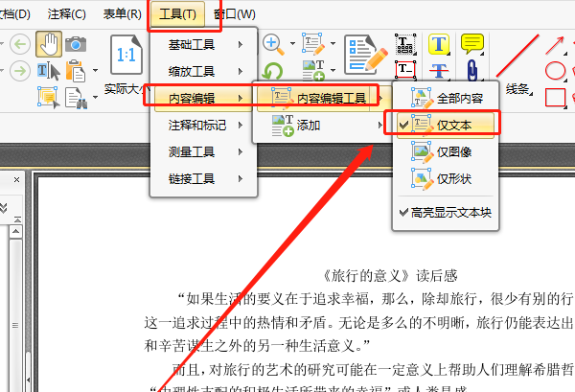
Task: Go back with green left arrow
Action: click(20, 44)
